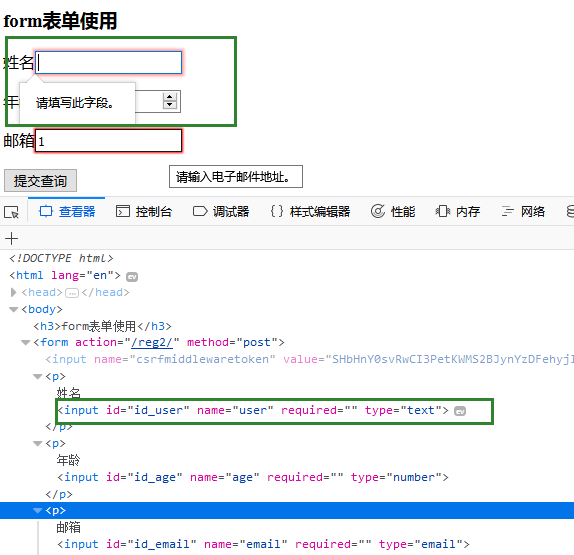Focus the 邮箱 email input field
The height and width of the screenshot is (555, 574).
pyautogui.click(x=108, y=141)
